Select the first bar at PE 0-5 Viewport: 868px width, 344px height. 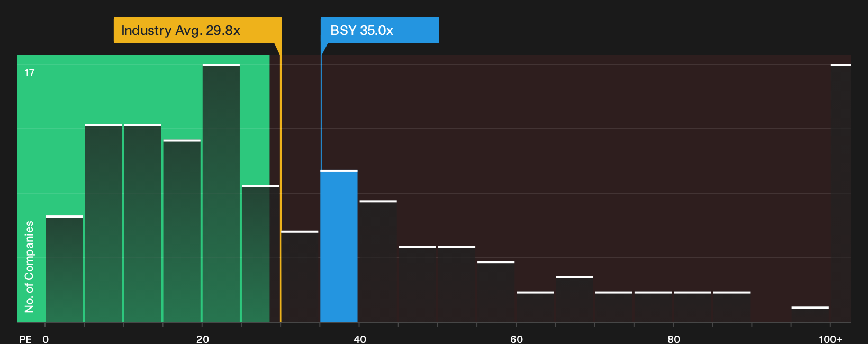(64, 269)
